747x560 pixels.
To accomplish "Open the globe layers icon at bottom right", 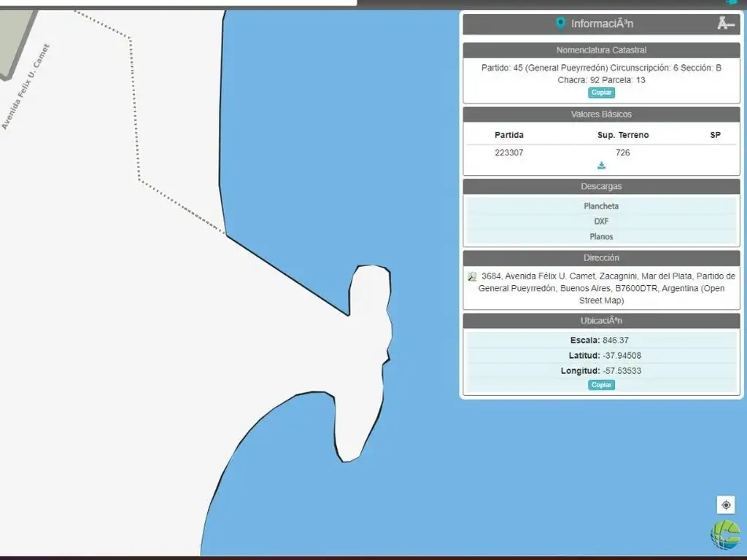I will click(x=725, y=534).
